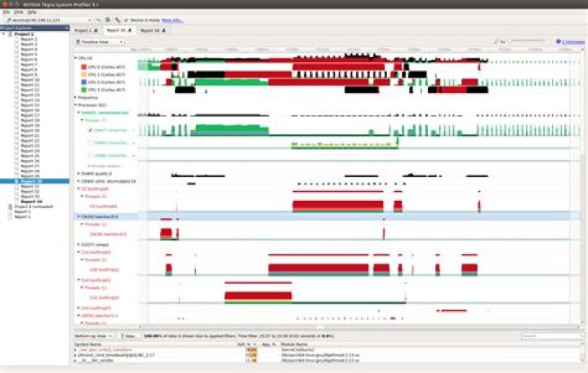Viewport: 588px width, 373px height.
Task: Collapse the CPU (4) timeline group
Action: [76, 58]
